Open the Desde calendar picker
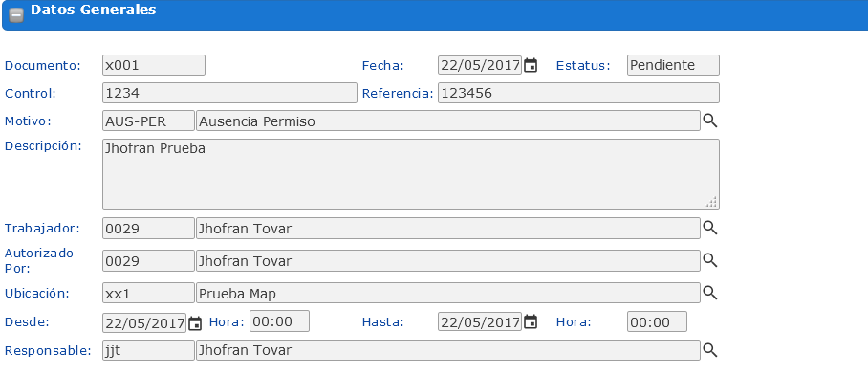Viewport: 868px width, 375px height. 195,323
